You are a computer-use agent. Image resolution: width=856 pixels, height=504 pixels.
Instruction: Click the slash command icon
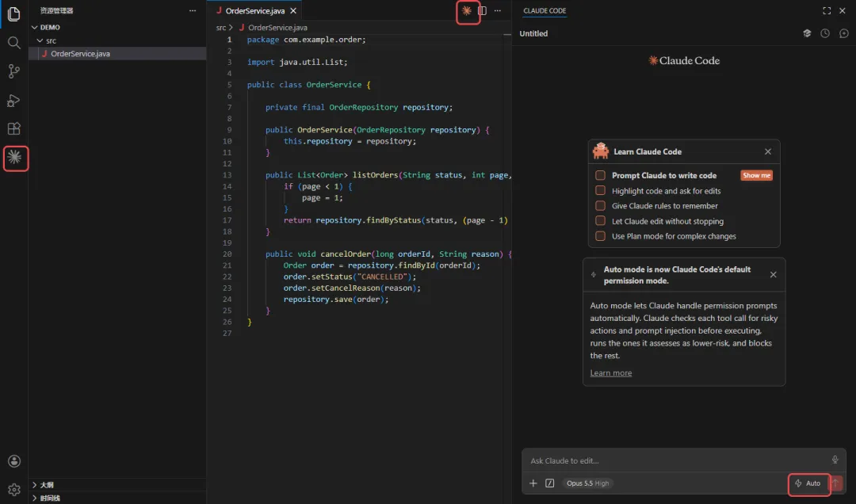coord(550,483)
